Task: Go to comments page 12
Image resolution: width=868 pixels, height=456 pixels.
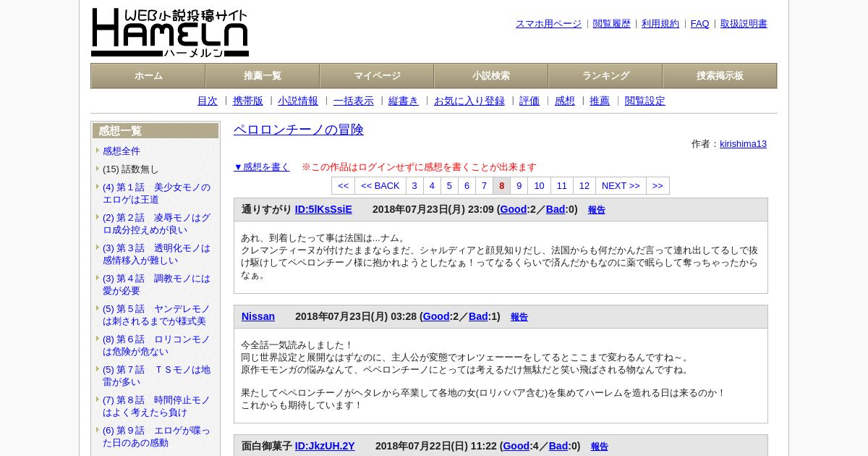Action: click(584, 186)
